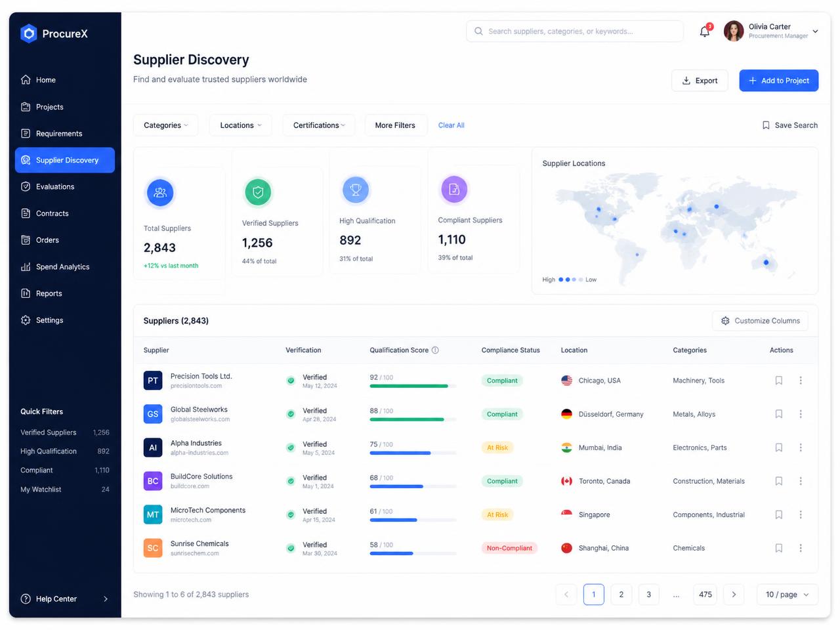This screenshot has height=630, width=840.
Task: Apply the Verified Suppliers quick filter
Action: tap(65, 432)
